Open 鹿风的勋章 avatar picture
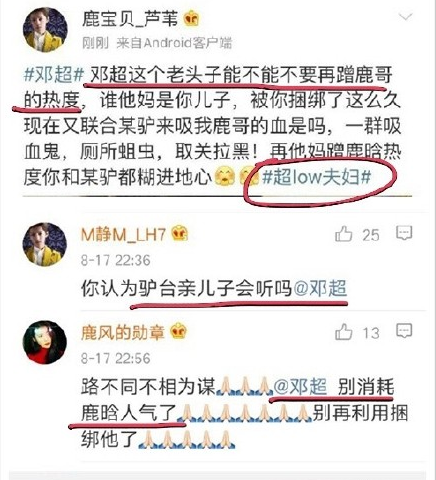436x480 pixels. [x=44, y=342]
